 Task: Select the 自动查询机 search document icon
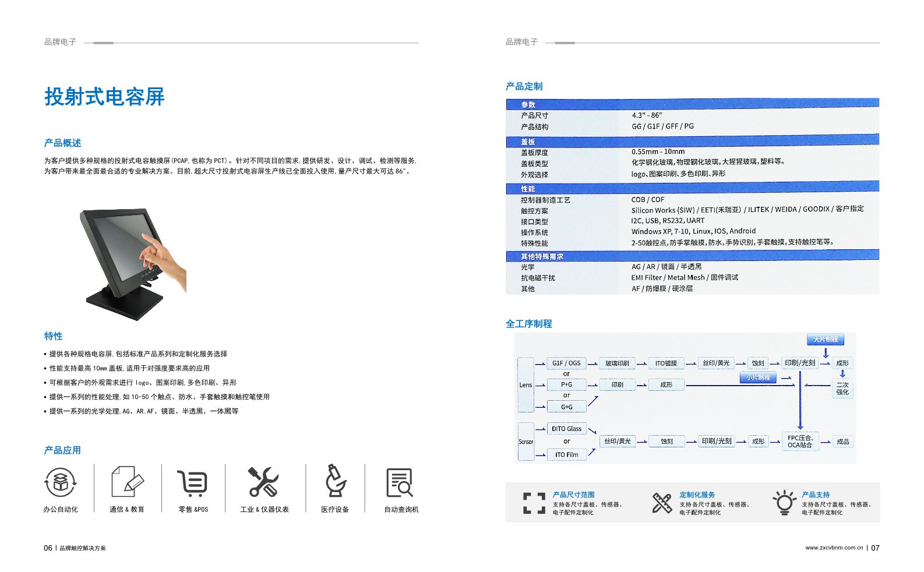[x=400, y=482]
